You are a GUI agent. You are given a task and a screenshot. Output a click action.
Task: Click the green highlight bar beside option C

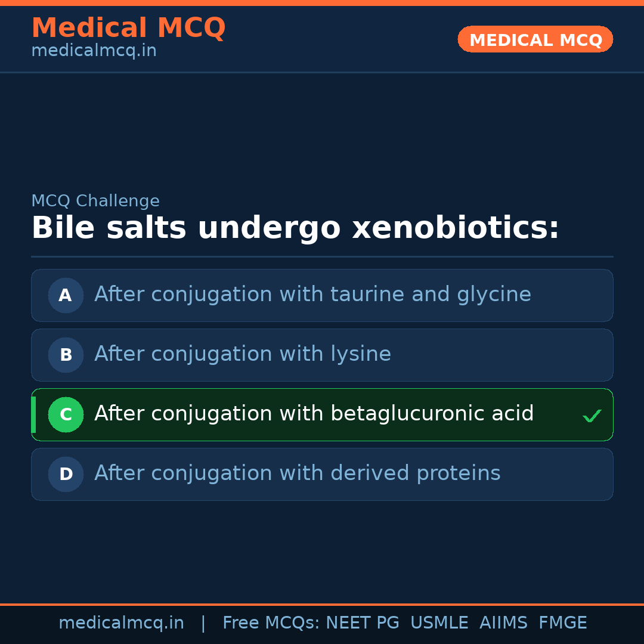click(33, 414)
